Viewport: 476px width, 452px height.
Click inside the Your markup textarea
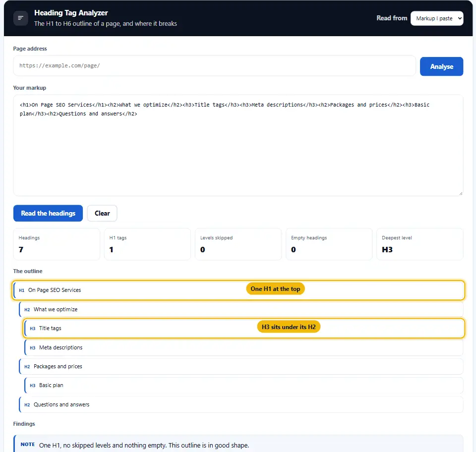[x=238, y=145]
